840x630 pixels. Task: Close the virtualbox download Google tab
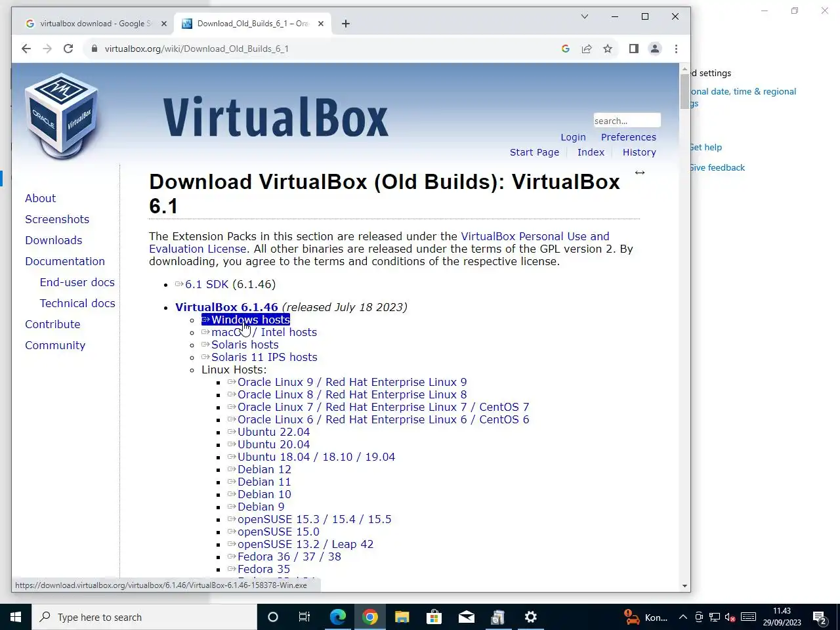coord(164,24)
